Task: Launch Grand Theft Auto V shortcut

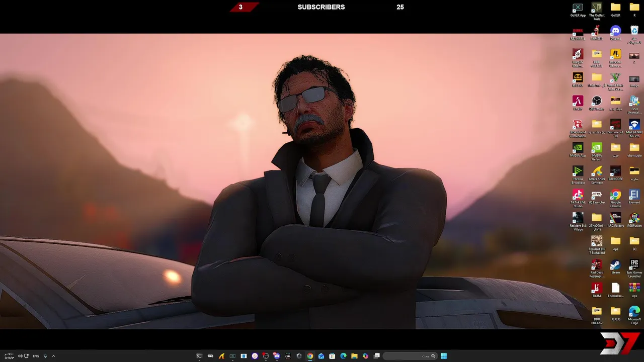Action: (615, 81)
